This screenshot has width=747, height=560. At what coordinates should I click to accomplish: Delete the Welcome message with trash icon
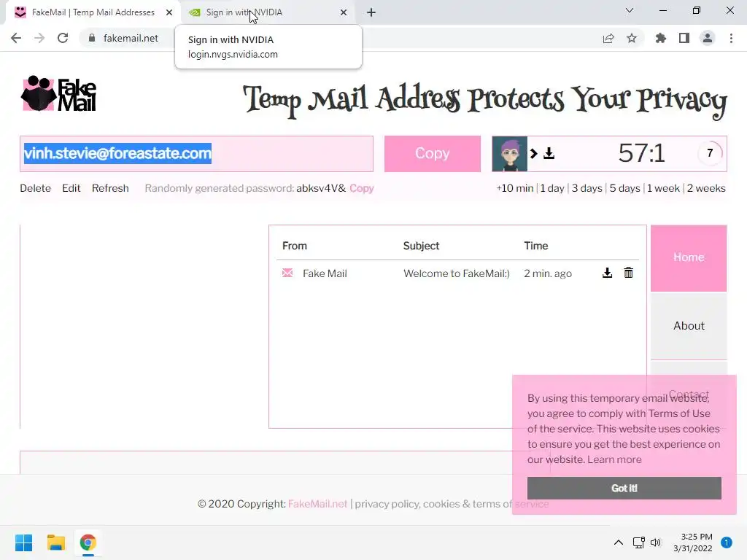[628, 273]
